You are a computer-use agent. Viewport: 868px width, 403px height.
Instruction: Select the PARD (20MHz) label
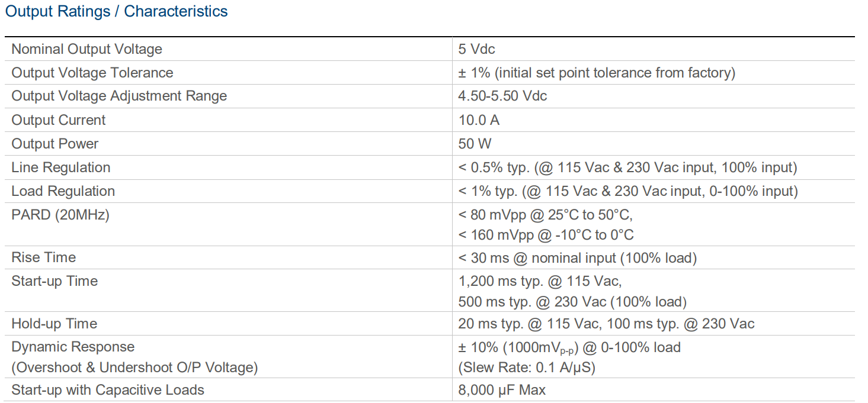[x=60, y=215]
